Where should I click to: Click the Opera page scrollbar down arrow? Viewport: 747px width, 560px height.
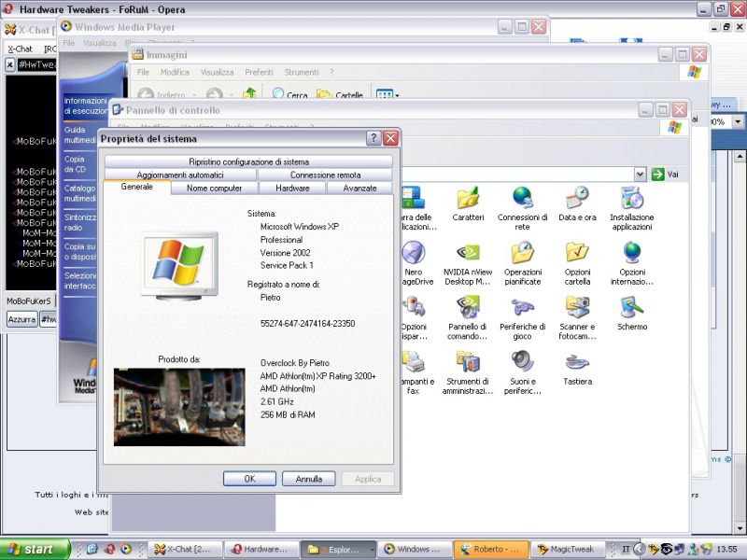(740, 528)
